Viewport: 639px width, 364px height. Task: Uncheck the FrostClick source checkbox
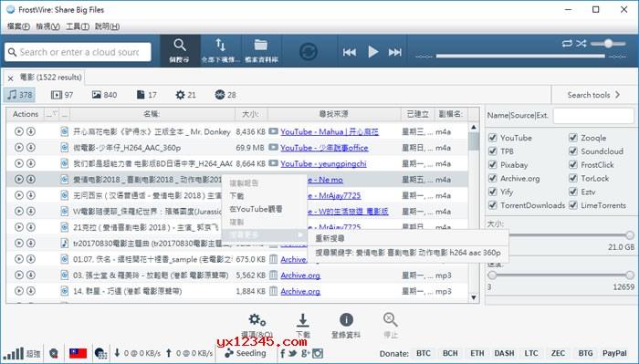(x=573, y=164)
